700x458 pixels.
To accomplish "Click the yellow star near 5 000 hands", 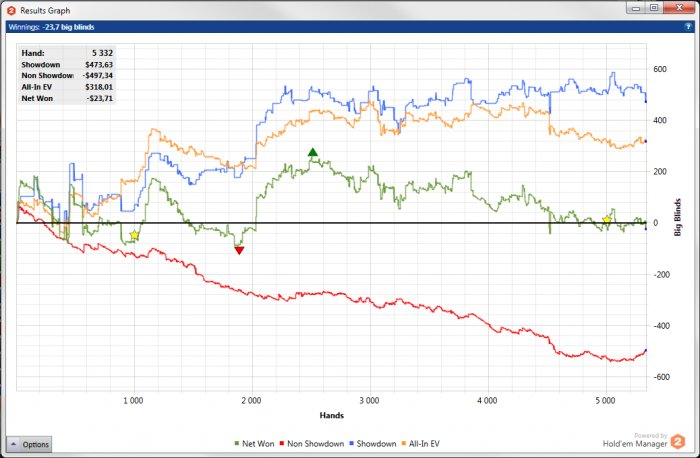I will pyautogui.click(x=607, y=220).
